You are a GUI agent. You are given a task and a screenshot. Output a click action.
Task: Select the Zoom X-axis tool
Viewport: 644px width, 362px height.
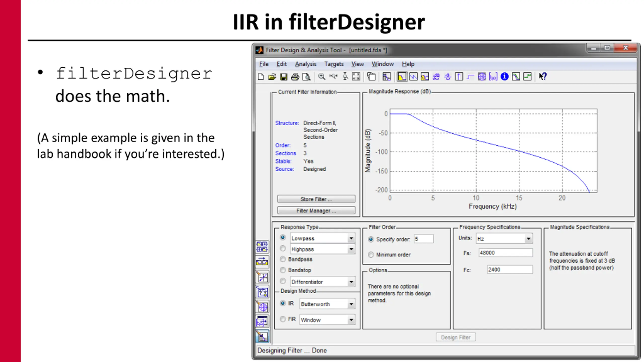[334, 76]
